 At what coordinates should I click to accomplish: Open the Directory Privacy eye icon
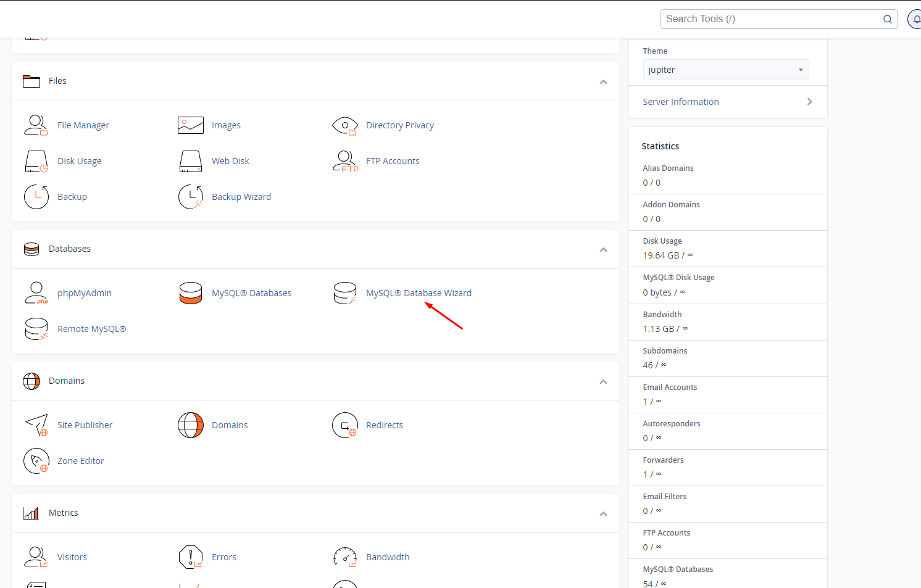tap(344, 125)
